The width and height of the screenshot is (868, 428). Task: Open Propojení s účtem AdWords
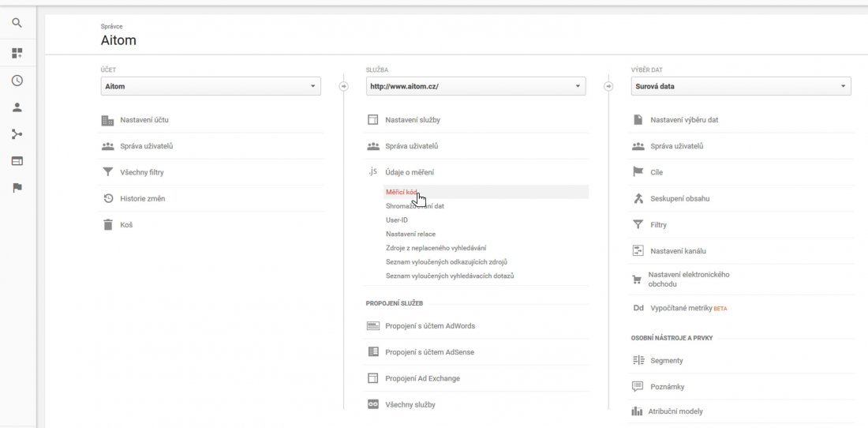click(430, 326)
